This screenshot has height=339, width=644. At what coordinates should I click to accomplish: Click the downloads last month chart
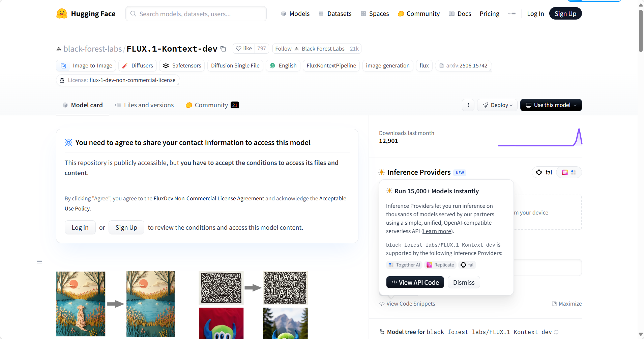point(540,138)
